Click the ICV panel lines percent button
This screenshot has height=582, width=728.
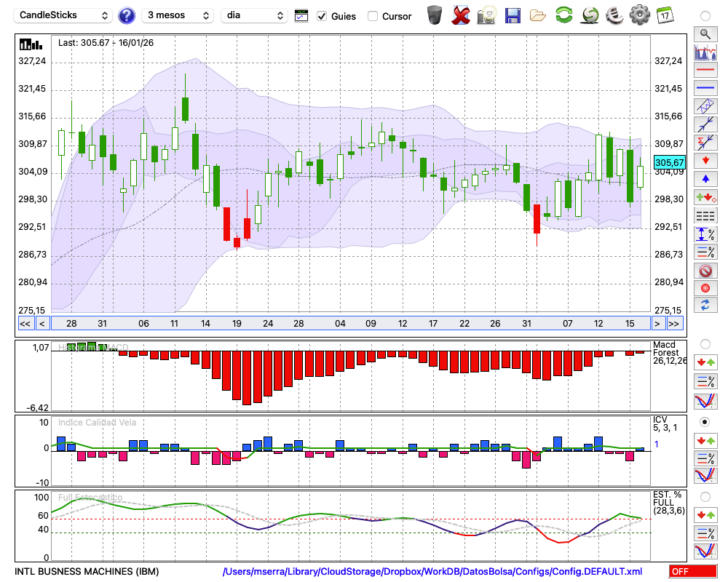[x=705, y=458]
